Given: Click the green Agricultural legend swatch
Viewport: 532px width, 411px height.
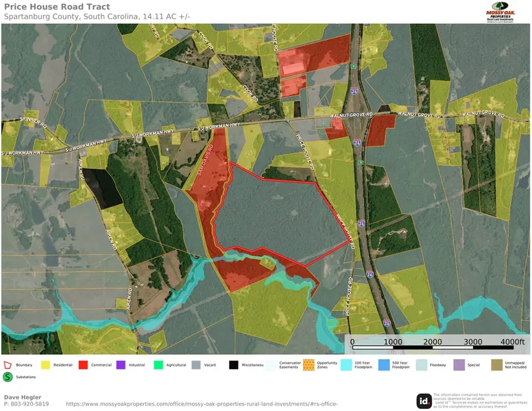Looking at the screenshot, I should click(158, 365).
